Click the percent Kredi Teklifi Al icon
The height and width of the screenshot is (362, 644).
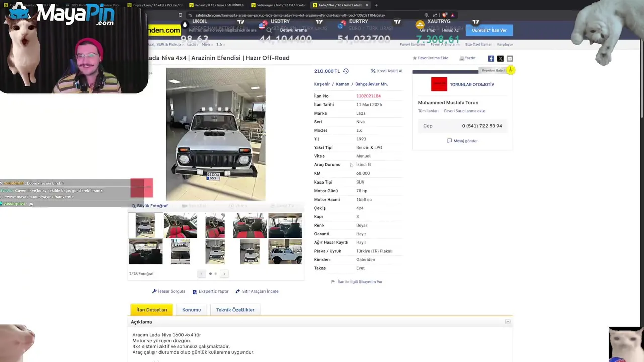[373, 71]
